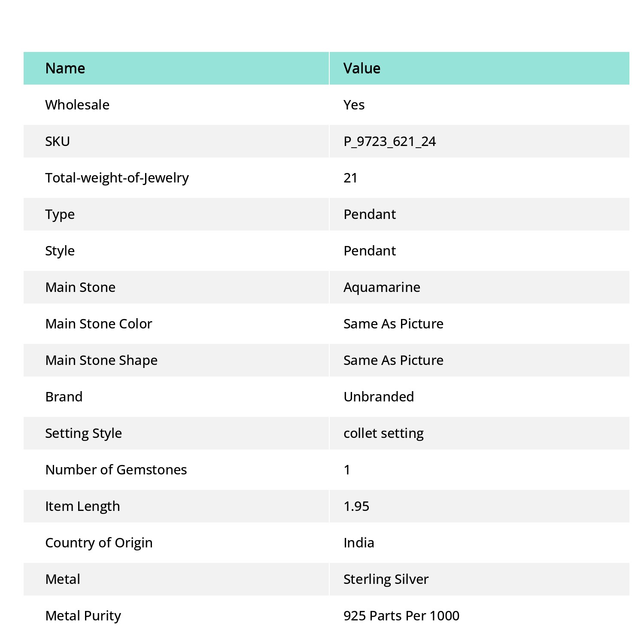Click the 925 Parts Per 1000 value
644x644 pixels.
tap(401, 616)
